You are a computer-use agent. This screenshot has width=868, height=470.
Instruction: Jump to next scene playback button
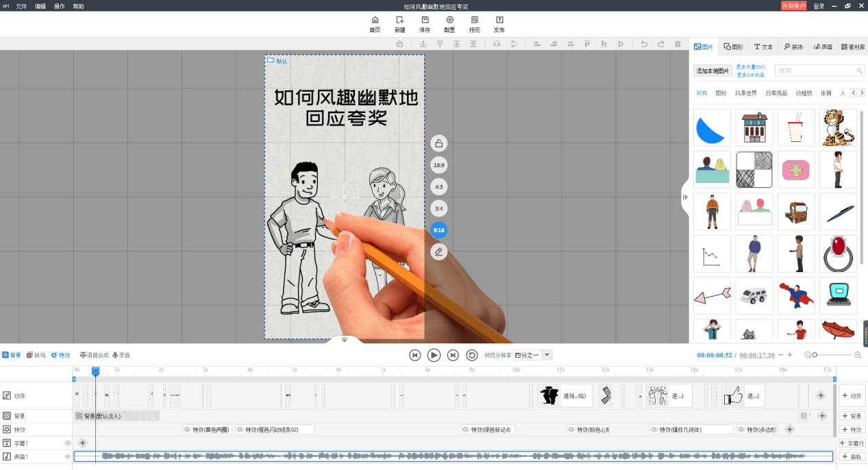(453, 355)
